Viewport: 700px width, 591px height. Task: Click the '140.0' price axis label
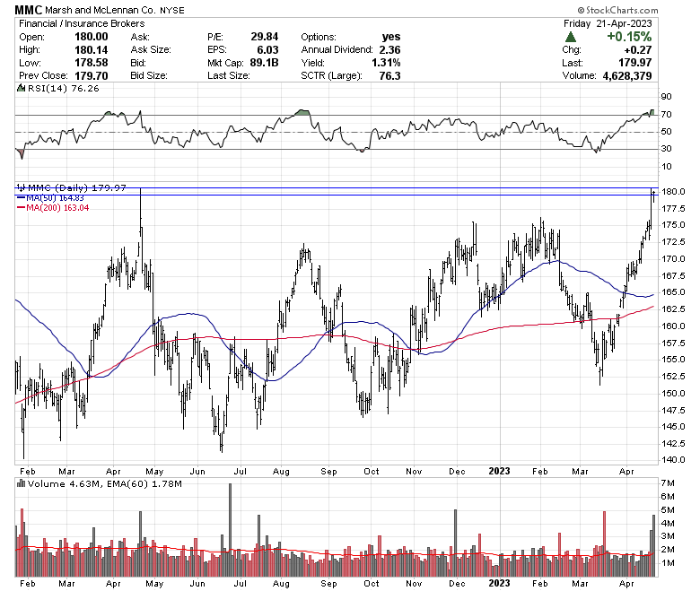(x=673, y=459)
